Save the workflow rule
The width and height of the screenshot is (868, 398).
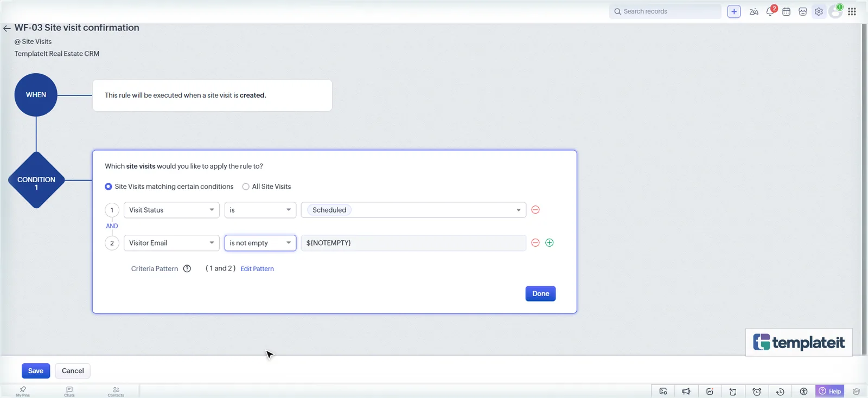point(36,371)
